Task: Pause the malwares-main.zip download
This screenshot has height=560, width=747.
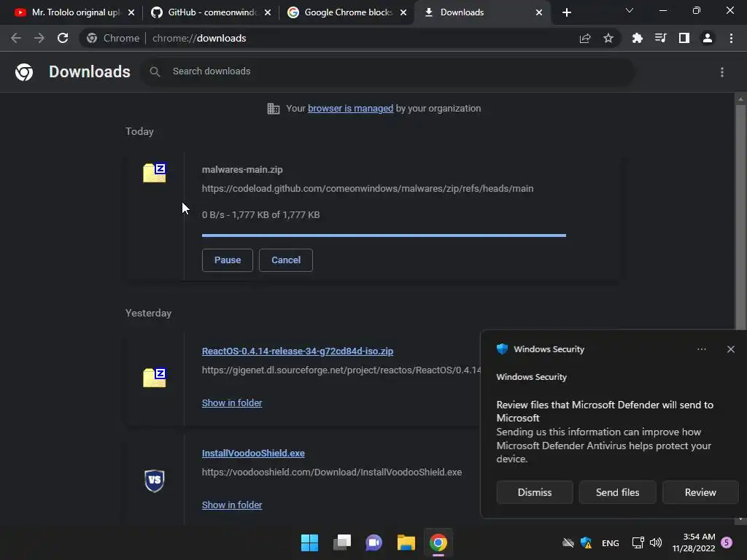Action: coord(228,260)
